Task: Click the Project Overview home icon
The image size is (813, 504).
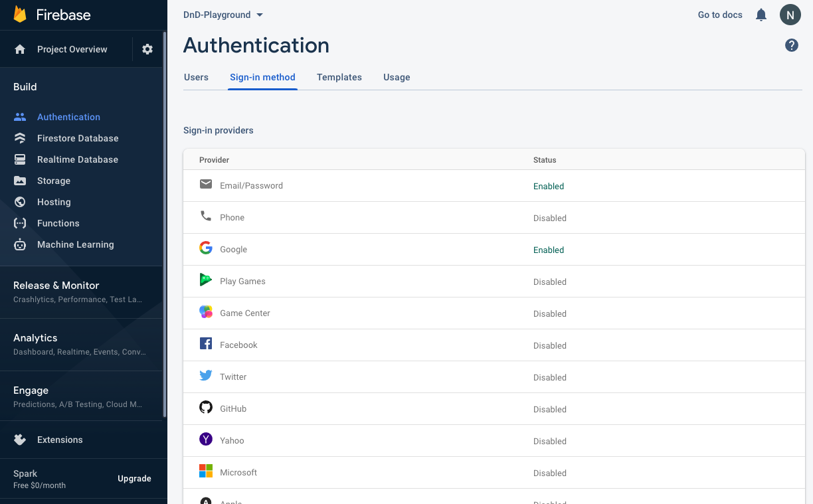Action: coord(20,49)
